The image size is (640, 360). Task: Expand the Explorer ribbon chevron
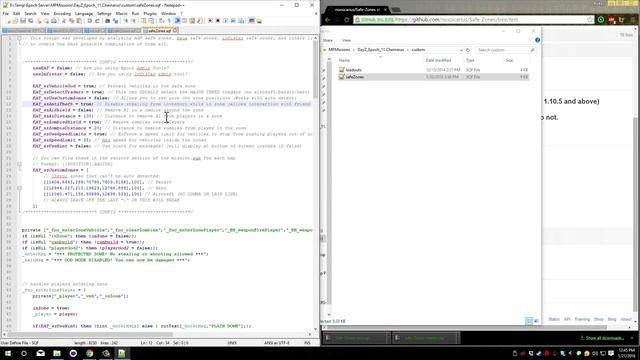coord(530,40)
